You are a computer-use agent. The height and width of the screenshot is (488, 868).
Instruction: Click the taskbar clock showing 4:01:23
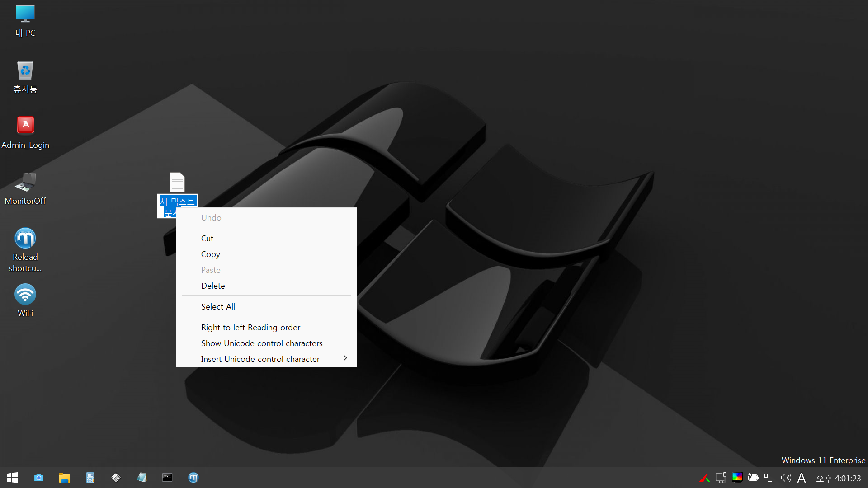coord(838,478)
